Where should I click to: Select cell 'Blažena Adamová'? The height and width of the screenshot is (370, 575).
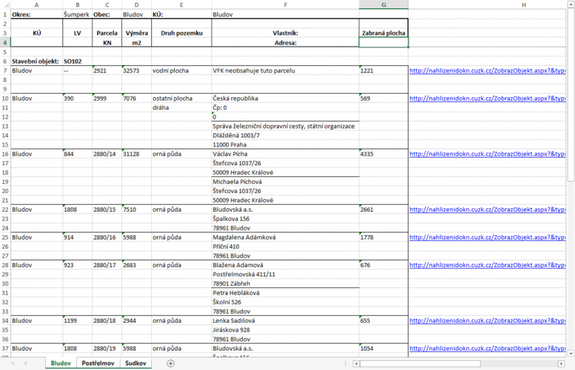coord(285,265)
